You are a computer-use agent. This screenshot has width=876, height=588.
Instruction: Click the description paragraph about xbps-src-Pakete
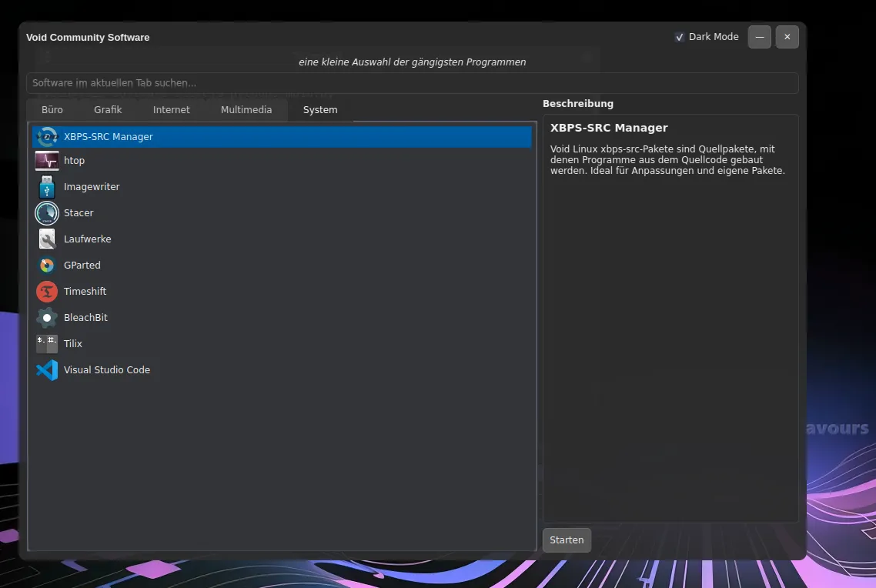(x=667, y=160)
